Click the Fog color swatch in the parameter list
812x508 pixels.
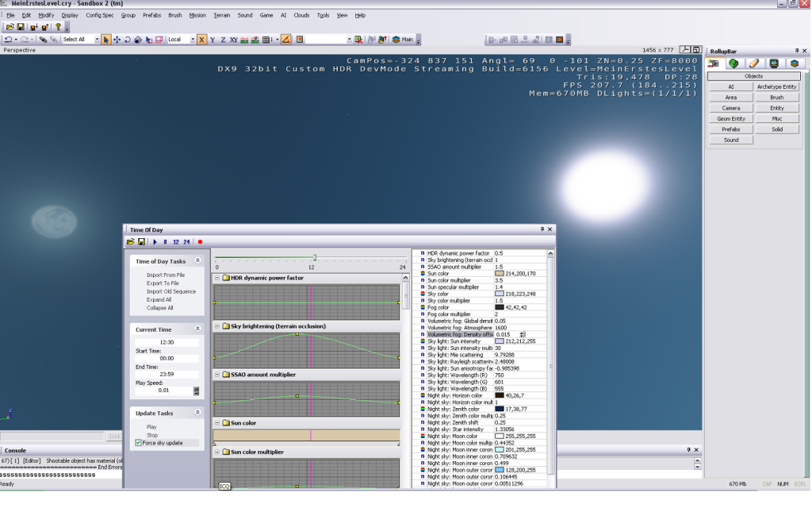pyautogui.click(x=500, y=307)
